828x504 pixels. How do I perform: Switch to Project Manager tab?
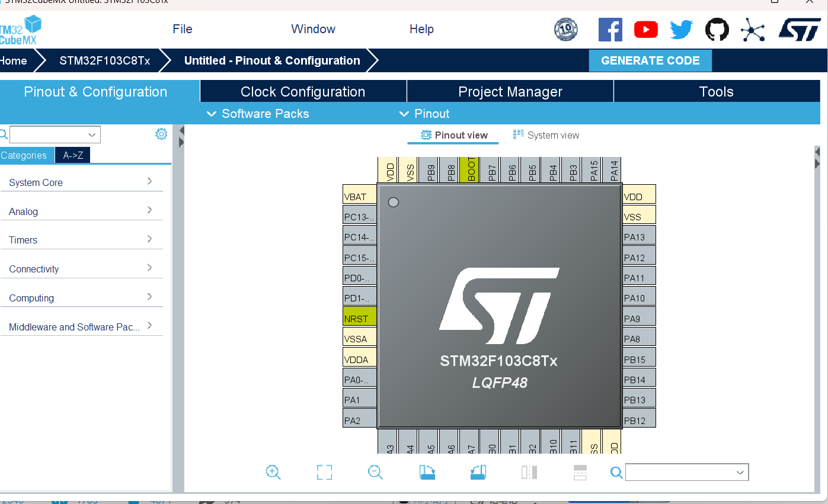click(x=510, y=92)
